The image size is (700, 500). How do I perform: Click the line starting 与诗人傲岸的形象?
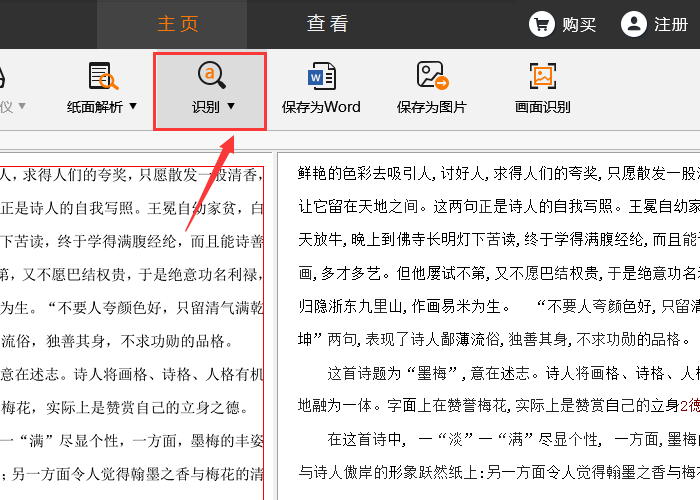(499, 472)
